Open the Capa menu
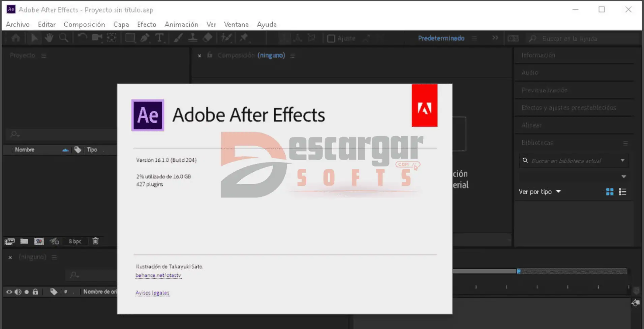This screenshot has width=644, height=329. 121,24
